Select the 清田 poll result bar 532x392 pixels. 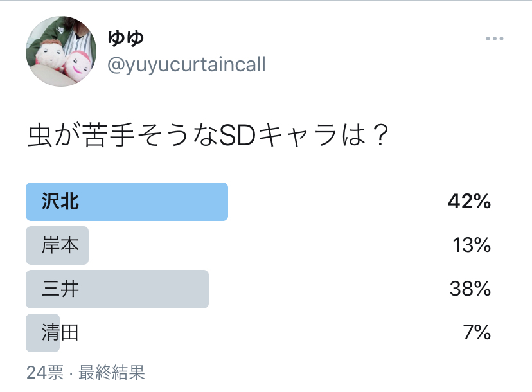pos(43,333)
